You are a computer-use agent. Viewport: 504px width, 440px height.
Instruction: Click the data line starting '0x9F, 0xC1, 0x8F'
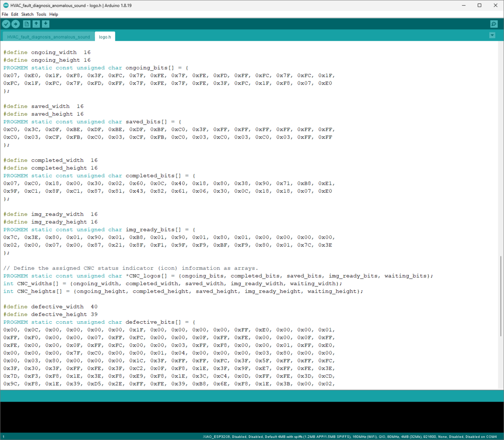[x=168, y=191]
